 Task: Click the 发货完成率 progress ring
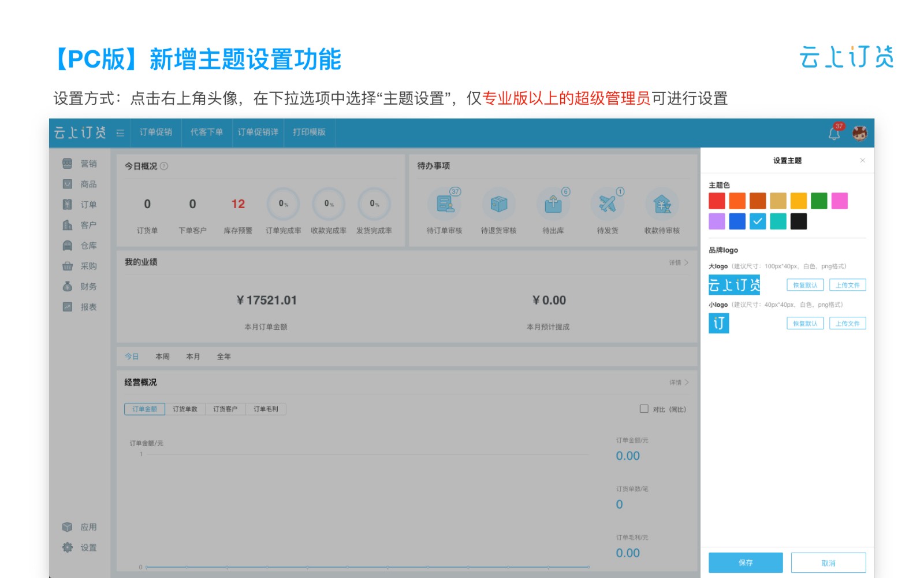coord(374,203)
